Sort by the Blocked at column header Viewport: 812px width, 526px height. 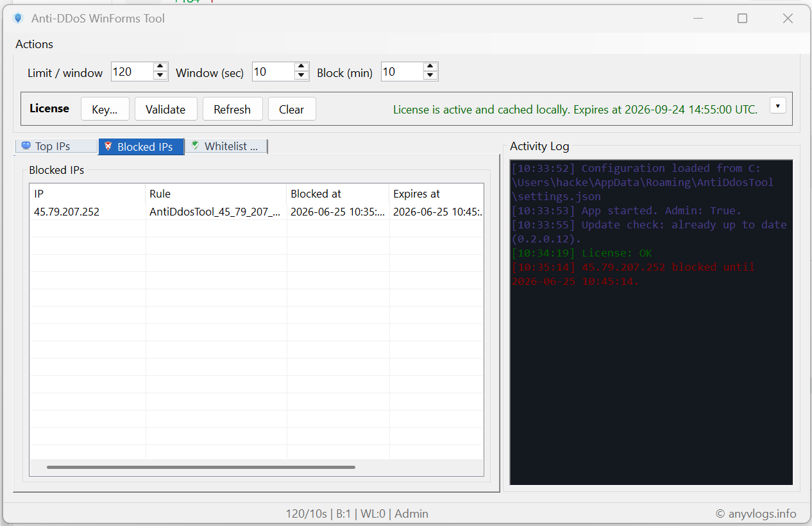[x=338, y=194]
